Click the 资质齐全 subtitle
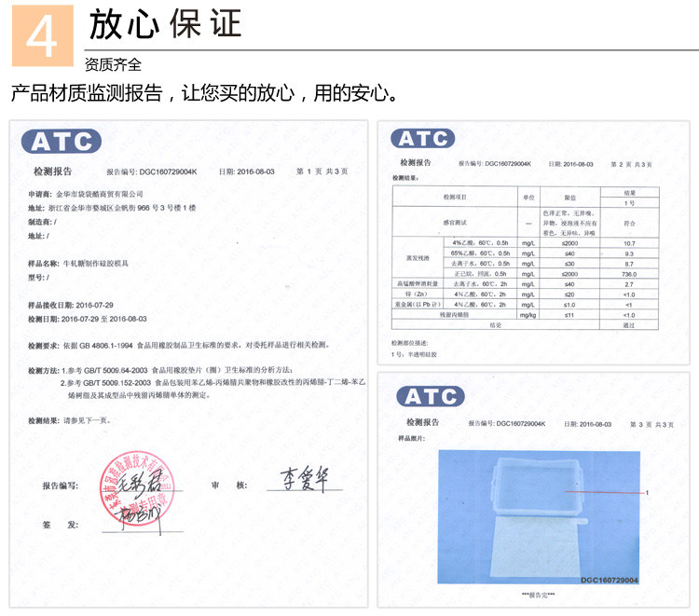Image resolution: width=699 pixels, height=616 pixels. (113, 64)
